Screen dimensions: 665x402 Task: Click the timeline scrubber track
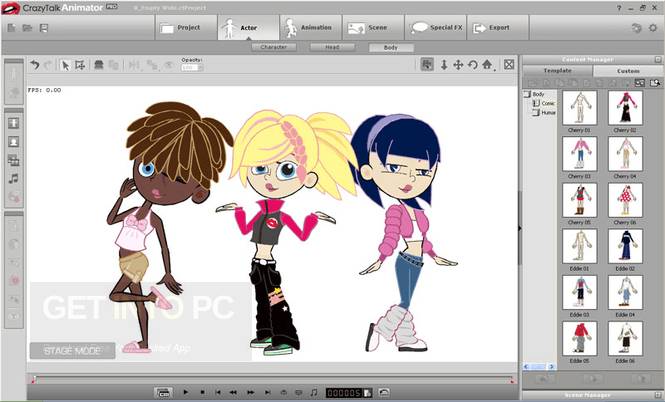[271, 379]
